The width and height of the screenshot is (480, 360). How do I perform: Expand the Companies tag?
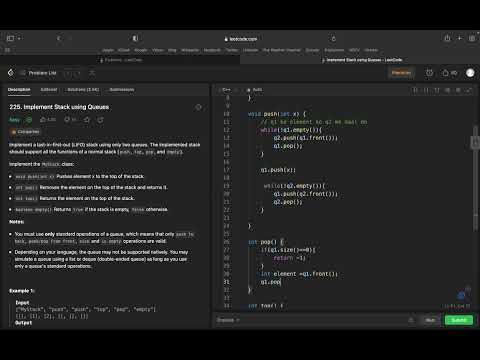click(26, 132)
